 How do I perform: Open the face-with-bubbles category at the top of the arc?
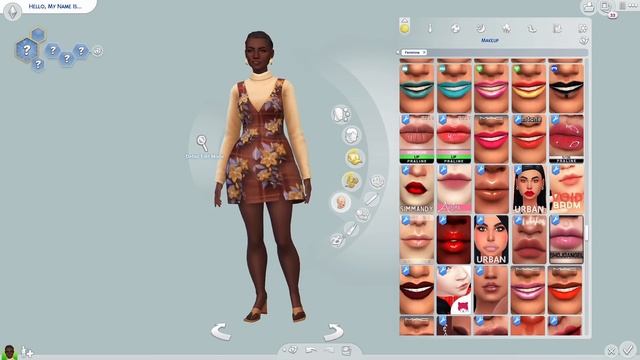point(341,114)
